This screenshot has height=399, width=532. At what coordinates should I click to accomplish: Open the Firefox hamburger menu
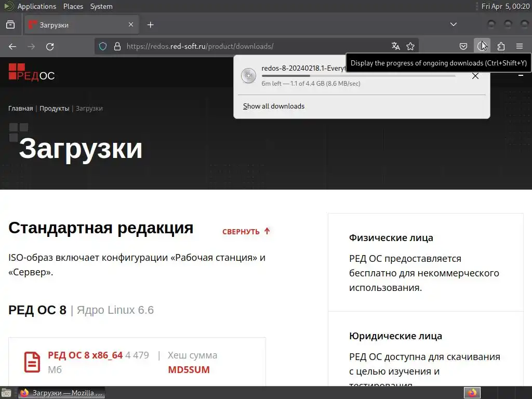520,46
